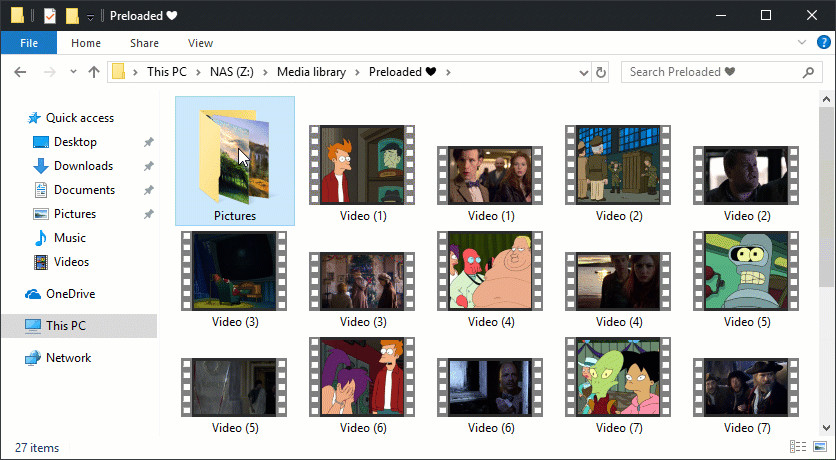Refresh the current folder
This screenshot has height=460, width=836.
pos(601,72)
